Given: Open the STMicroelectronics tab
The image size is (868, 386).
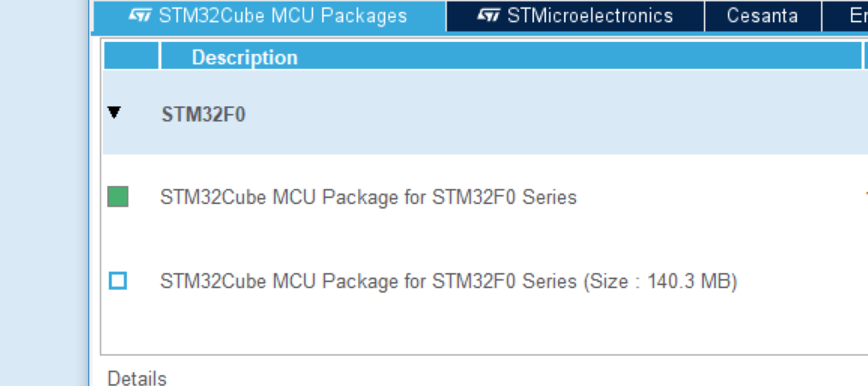Looking at the screenshot, I should click(x=575, y=15).
